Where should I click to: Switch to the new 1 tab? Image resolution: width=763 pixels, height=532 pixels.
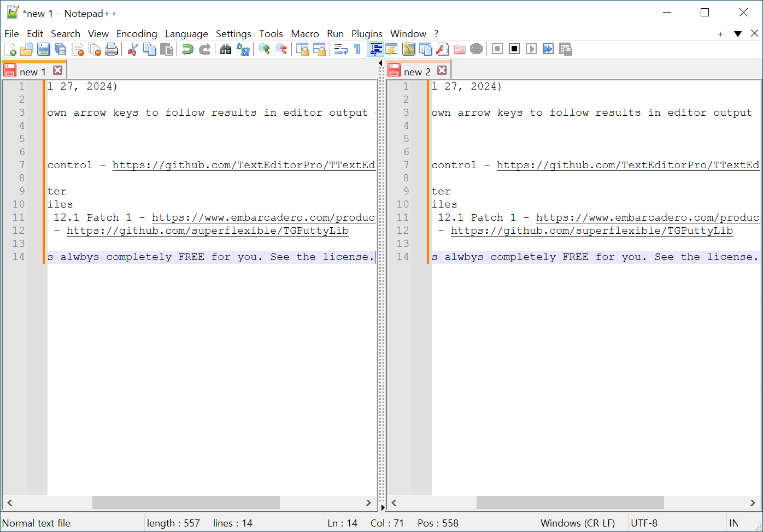(x=33, y=72)
